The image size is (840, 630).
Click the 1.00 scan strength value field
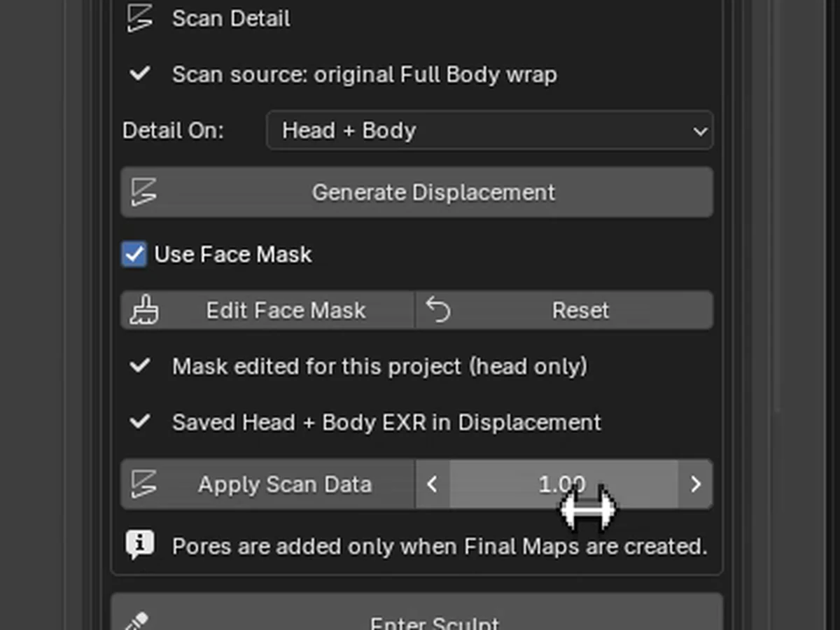(563, 484)
